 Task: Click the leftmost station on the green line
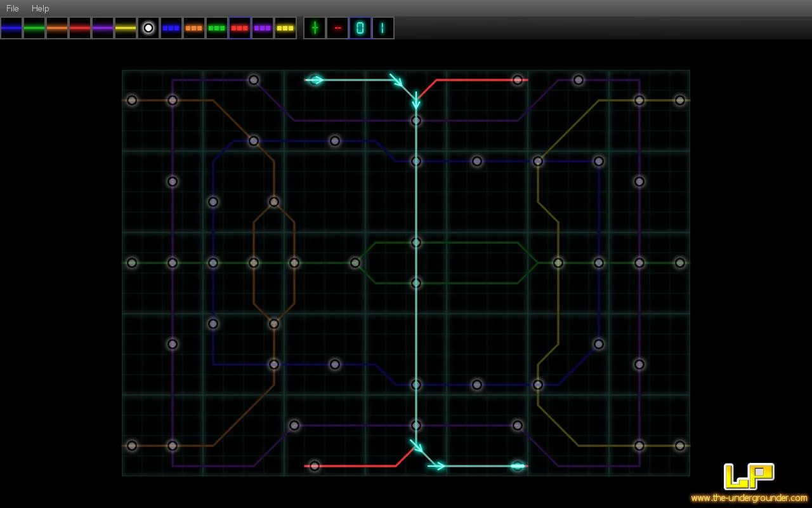point(132,263)
